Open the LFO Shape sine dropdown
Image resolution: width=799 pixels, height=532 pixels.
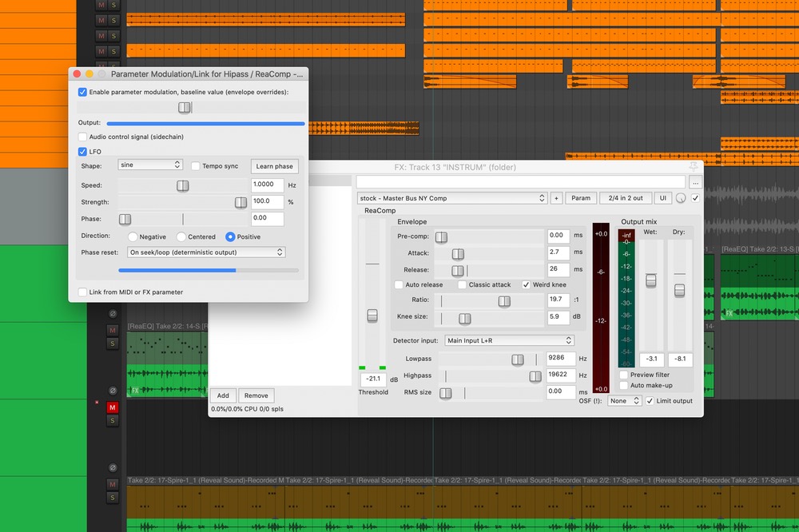tap(150, 165)
